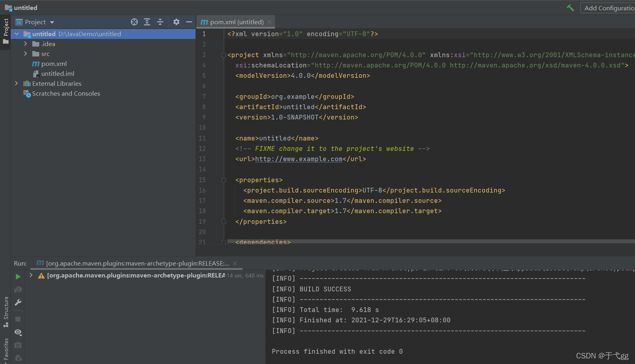Click the External Libraries bars icon
The width and height of the screenshot is (635, 364).
coord(27,83)
